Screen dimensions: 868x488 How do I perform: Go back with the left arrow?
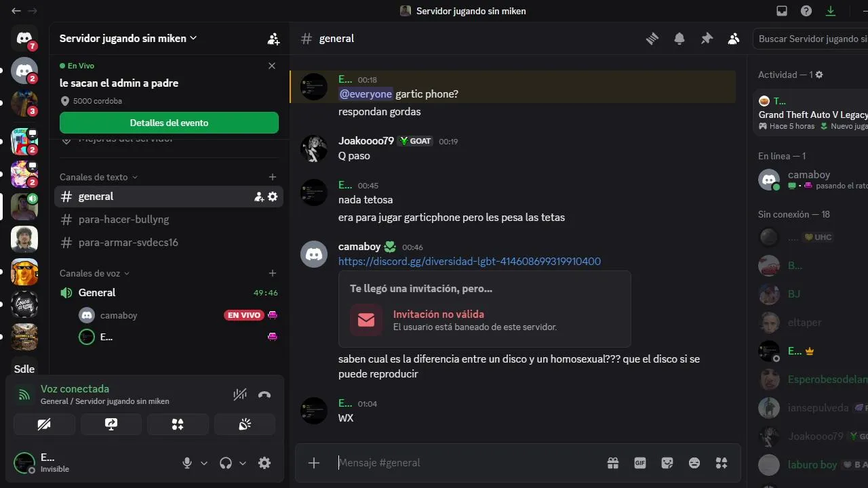(x=16, y=11)
